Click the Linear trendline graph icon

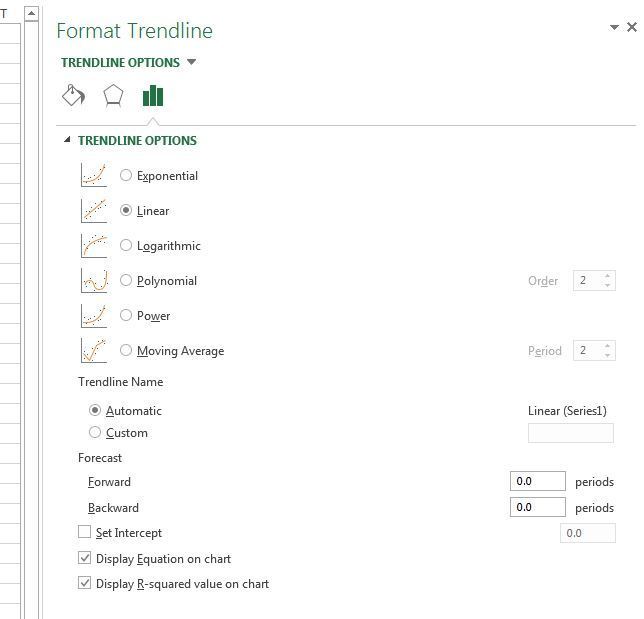click(x=93, y=210)
